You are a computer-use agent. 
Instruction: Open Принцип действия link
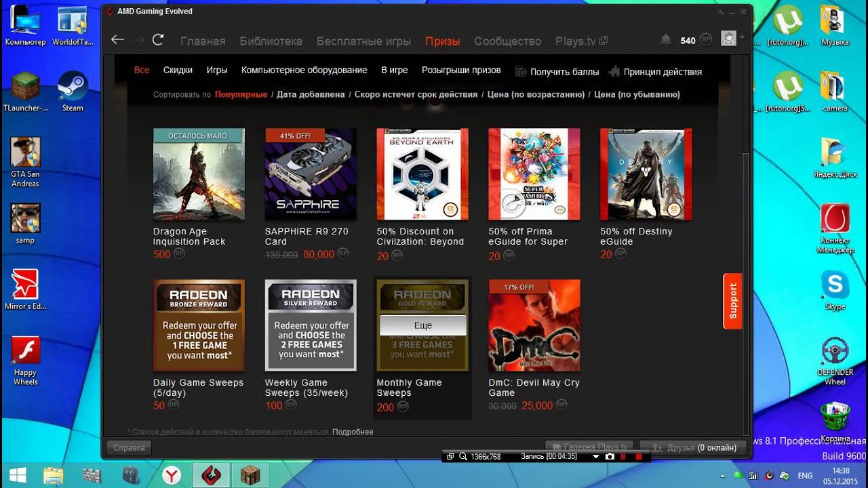pyautogui.click(x=655, y=72)
